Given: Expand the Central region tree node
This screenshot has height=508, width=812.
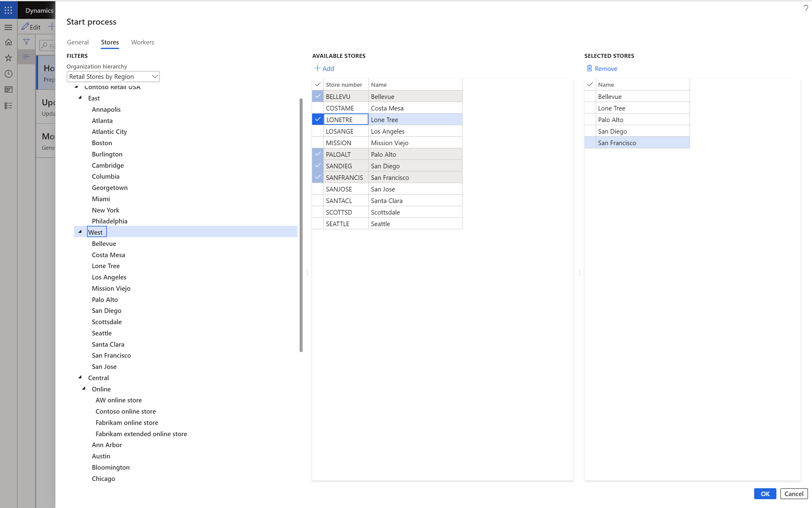Looking at the screenshot, I should pyautogui.click(x=80, y=377).
